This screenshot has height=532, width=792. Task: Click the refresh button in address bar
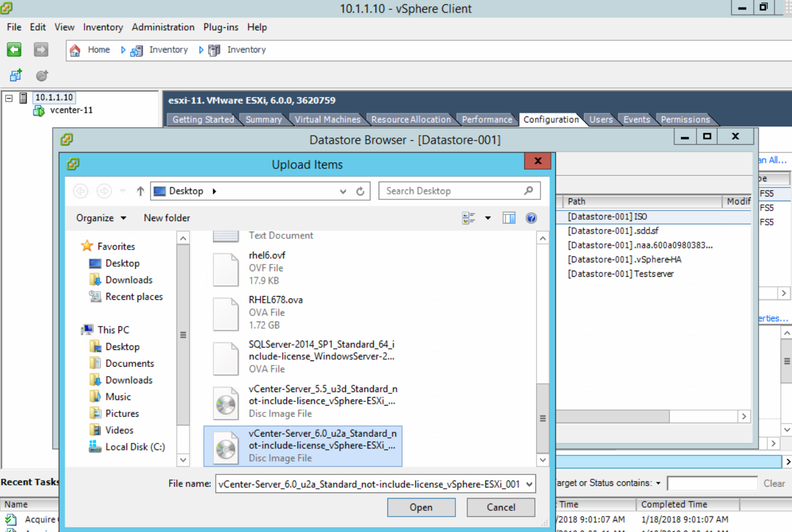[x=360, y=191]
